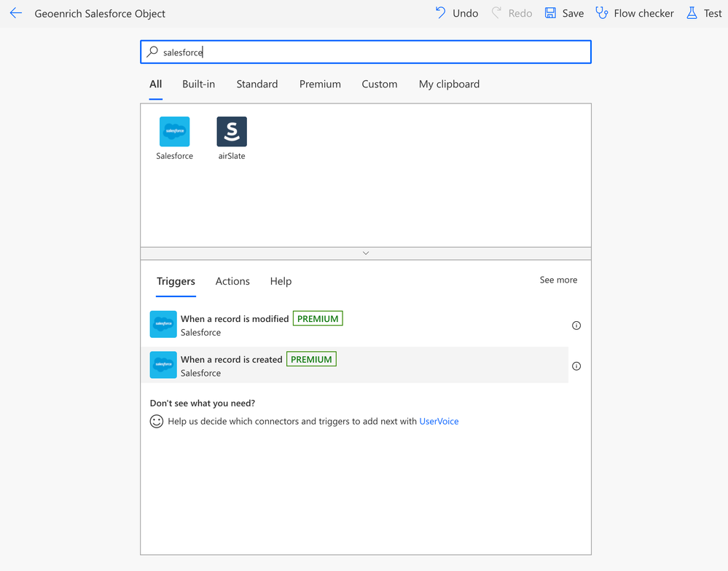Open the UserVoice link
Viewport: 728px width, 571px height.
pos(439,422)
